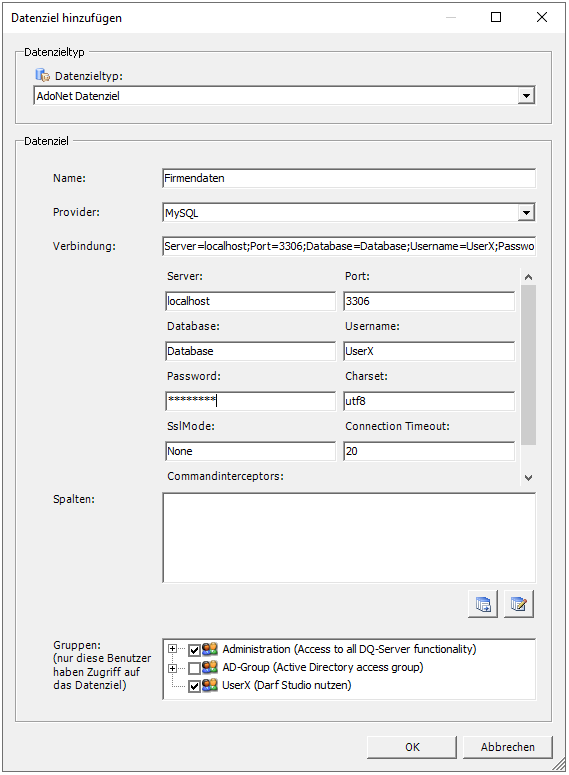Click the import columns icon button
This screenshot has width=569, height=775.
(483, 604)
